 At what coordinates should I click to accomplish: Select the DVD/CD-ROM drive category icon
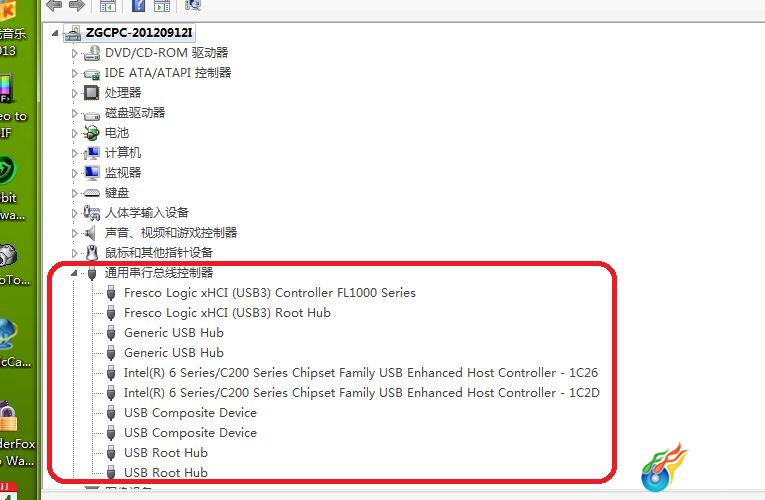pyautogui.click(x=92, y=53)
